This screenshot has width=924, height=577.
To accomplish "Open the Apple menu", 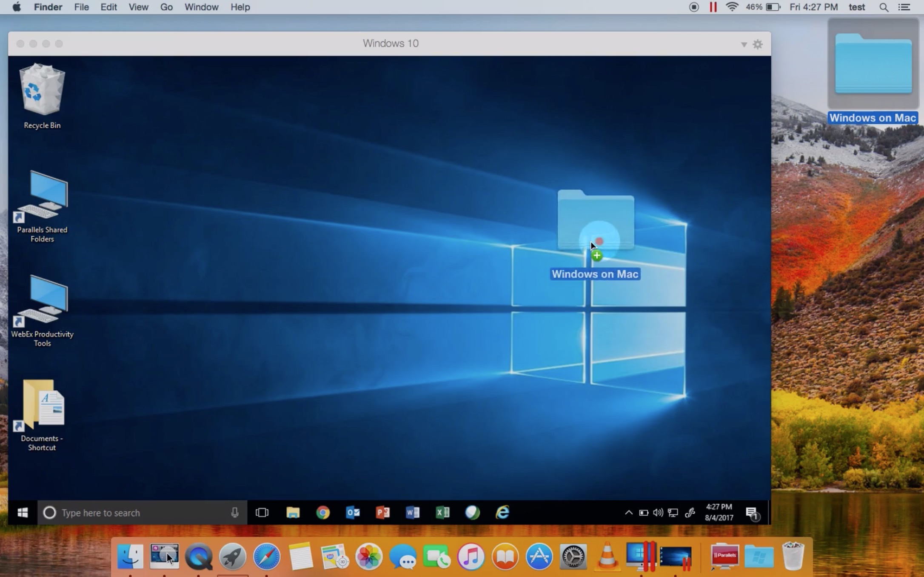I will 17,7.
